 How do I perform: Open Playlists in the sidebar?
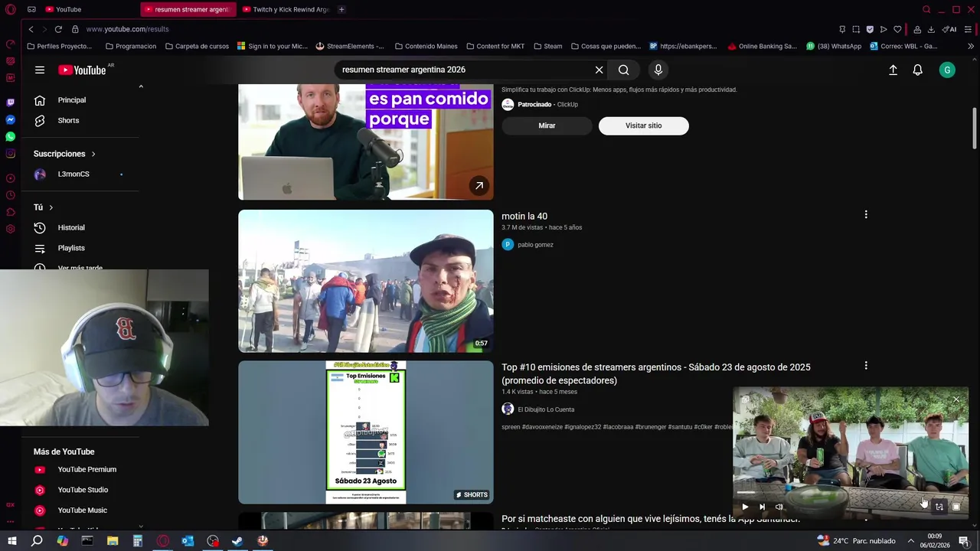71,248
